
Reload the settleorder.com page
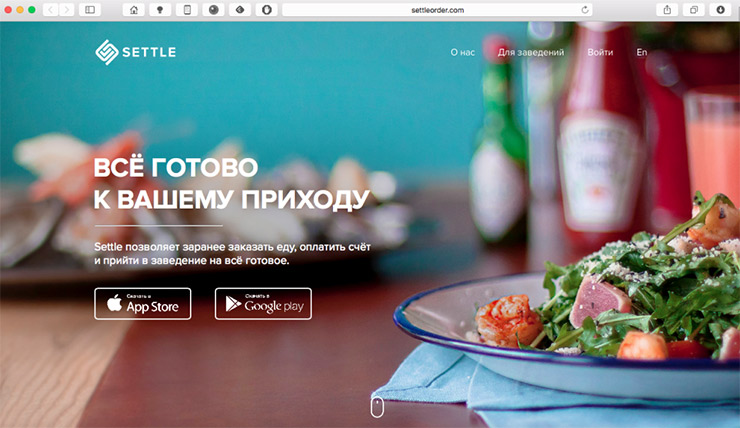585,10
